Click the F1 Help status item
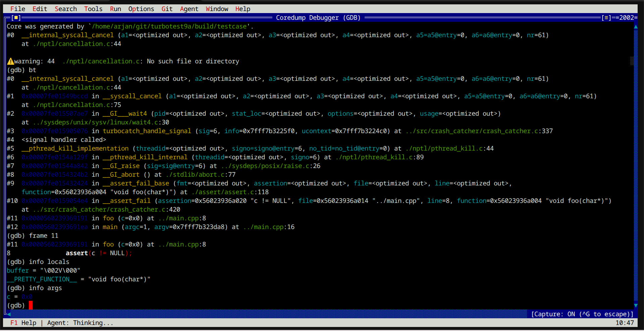 tap(23, 323)
